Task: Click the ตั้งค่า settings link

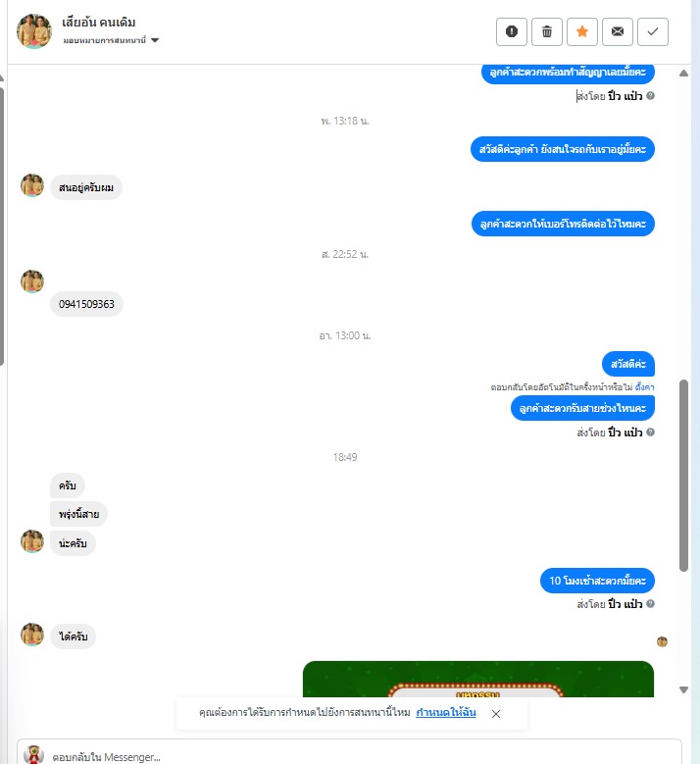Action: 644,386
